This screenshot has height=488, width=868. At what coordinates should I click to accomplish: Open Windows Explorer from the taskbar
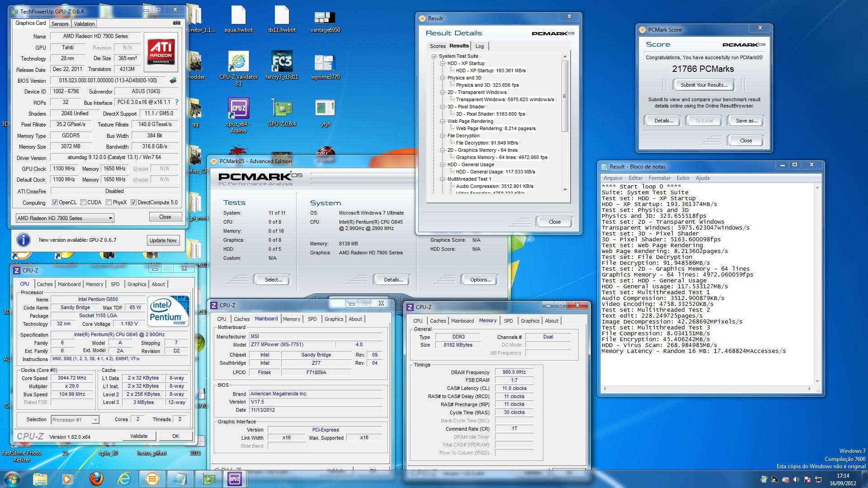click(40, 479)
